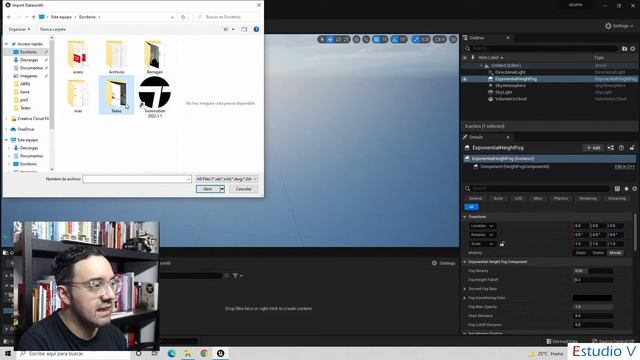Open the viewport camera speed control
This screenshot has height=360, width=640.
(440, 39)
